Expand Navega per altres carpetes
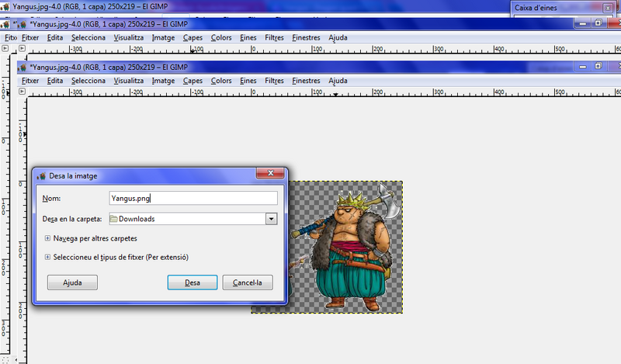The width and height of the screenshot is (621, 364). pyautogui.click(x=47, y=238)
